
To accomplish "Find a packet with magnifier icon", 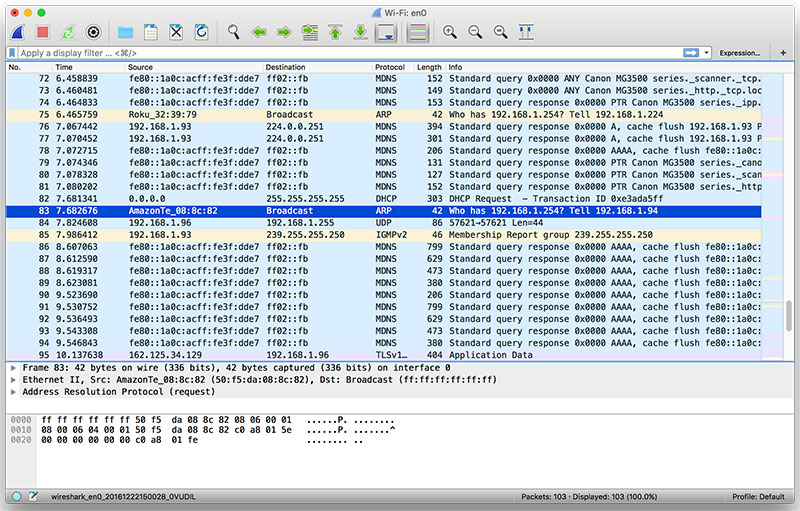I will coord(234,33).
